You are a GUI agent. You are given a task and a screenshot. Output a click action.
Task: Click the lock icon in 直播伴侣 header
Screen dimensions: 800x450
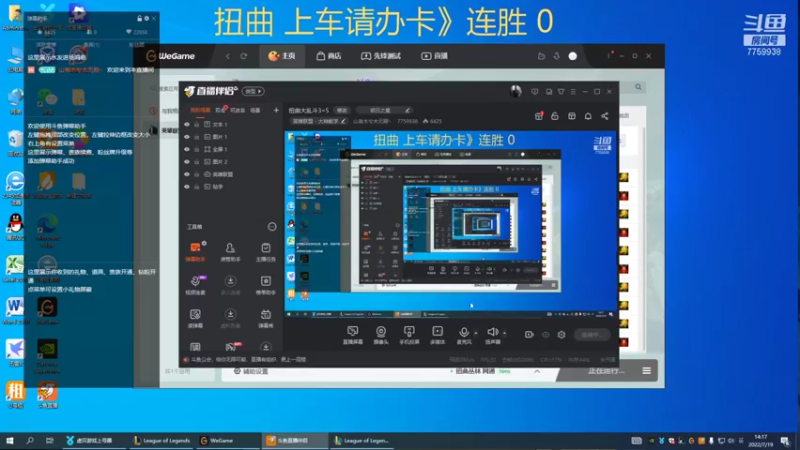(x=555, y=116)
